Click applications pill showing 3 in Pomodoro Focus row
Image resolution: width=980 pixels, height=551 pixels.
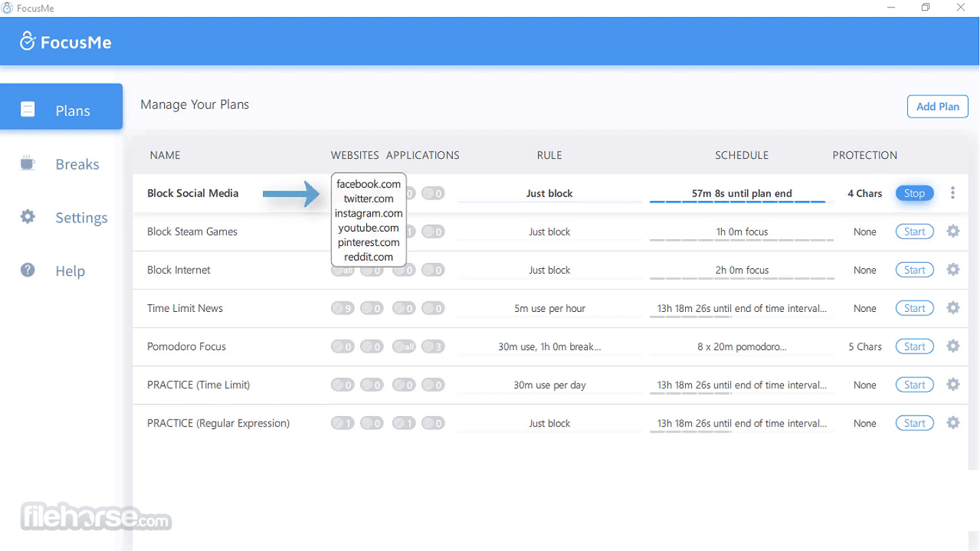[433, 347]
